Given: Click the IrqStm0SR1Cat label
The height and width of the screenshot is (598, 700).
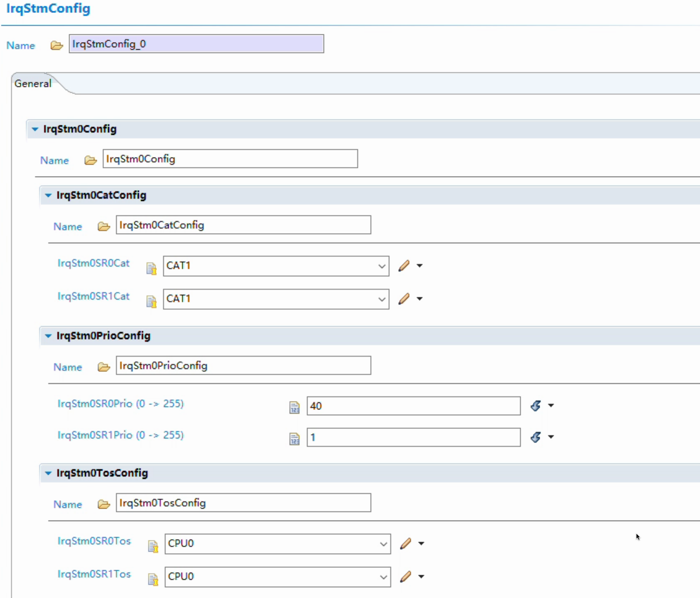Looking at the screenshot, I should pyautogui.click(x=93, y=296).
